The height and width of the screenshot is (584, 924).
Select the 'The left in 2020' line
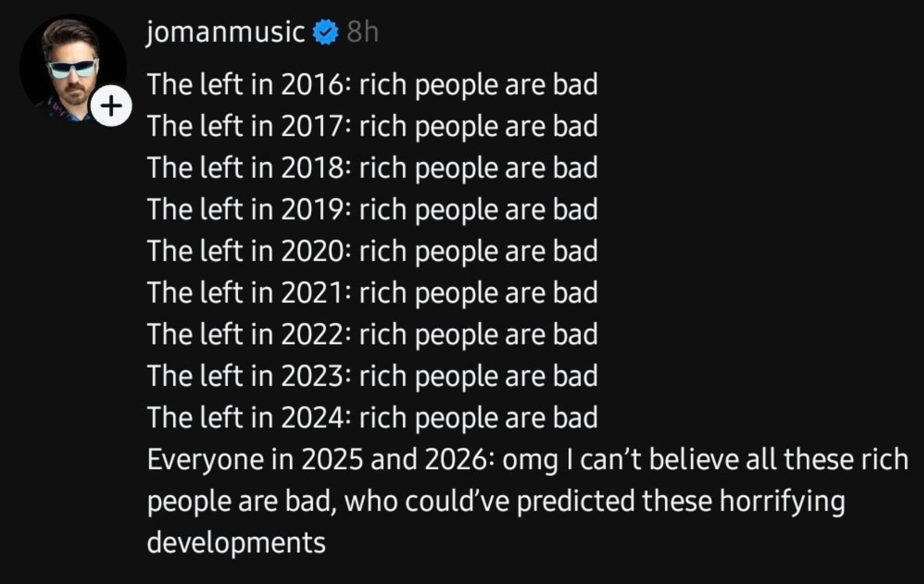pos(372,251)
